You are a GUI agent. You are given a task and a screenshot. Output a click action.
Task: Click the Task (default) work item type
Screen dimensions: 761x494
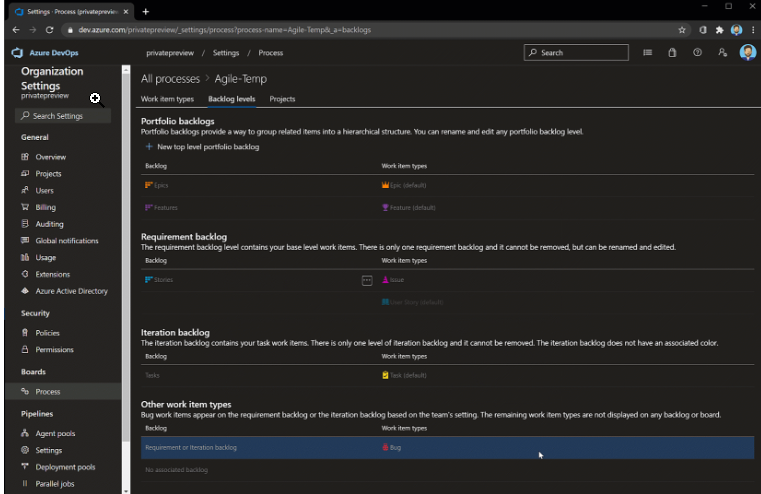pyautogui.click(x=404, y=375)
